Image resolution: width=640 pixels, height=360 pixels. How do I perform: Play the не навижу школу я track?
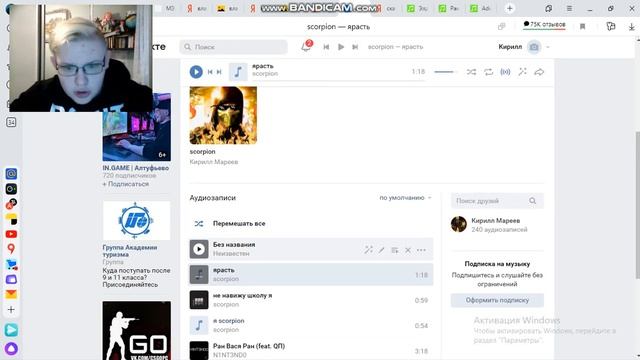[x=199, y=300]
